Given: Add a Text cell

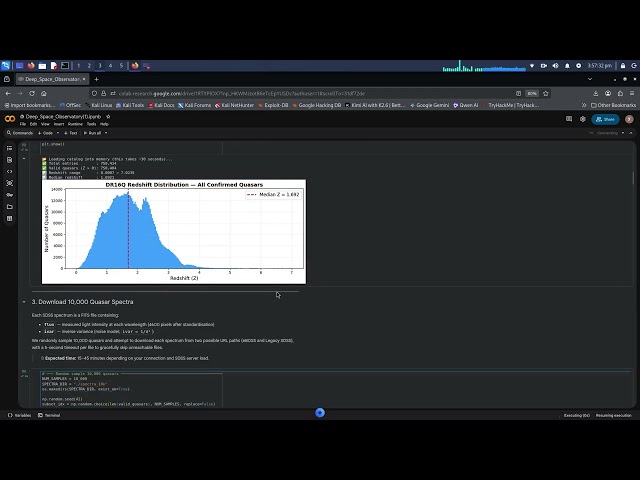Looking at the screenshot, I should (71, 133).
